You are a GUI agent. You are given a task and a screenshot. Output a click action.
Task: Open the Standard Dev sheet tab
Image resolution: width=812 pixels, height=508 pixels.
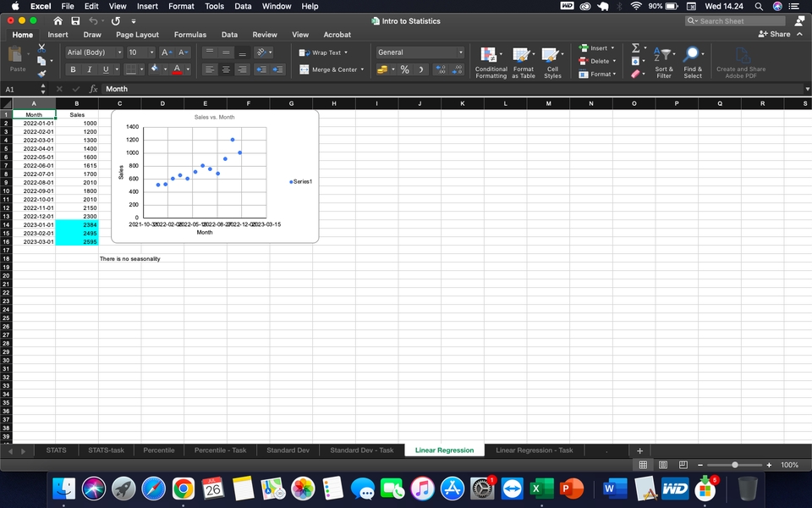288,450
